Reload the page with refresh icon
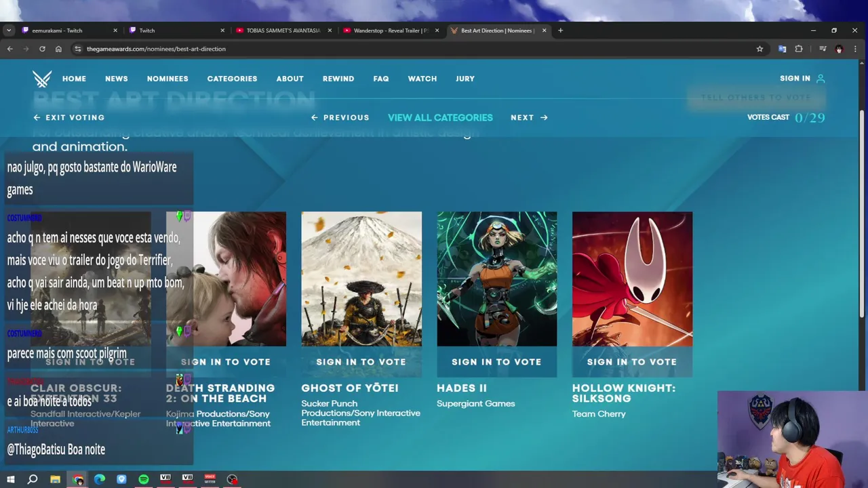868x488 pixels. [x=42, y=49]
